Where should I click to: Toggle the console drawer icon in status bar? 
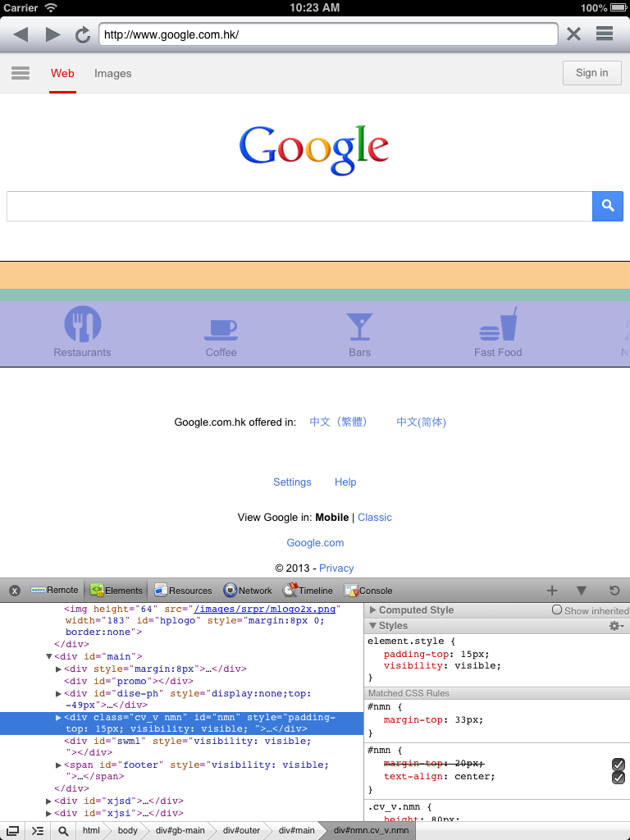click(38, 831)
